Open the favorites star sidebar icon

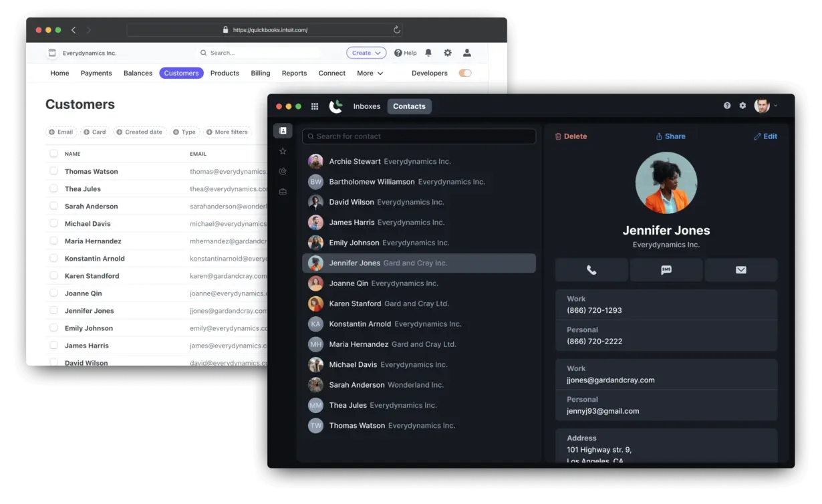tap(283, 151)
